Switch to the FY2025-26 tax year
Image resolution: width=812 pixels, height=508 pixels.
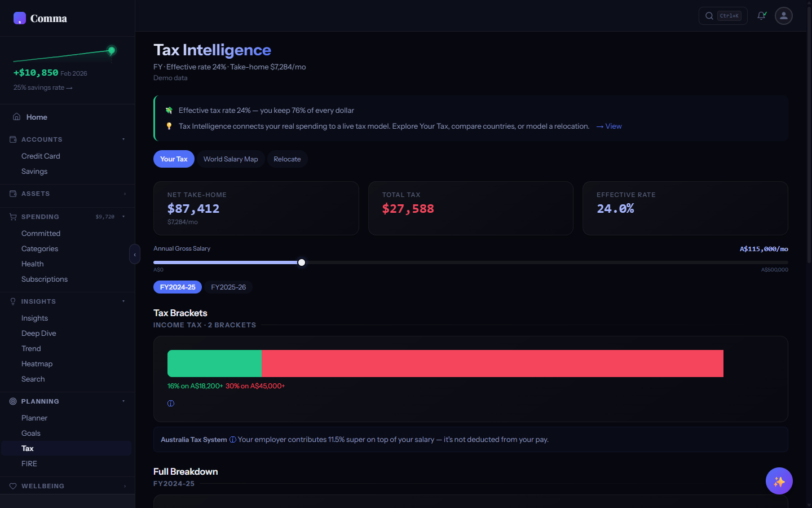pyautogui.click(x=228, y=287)
